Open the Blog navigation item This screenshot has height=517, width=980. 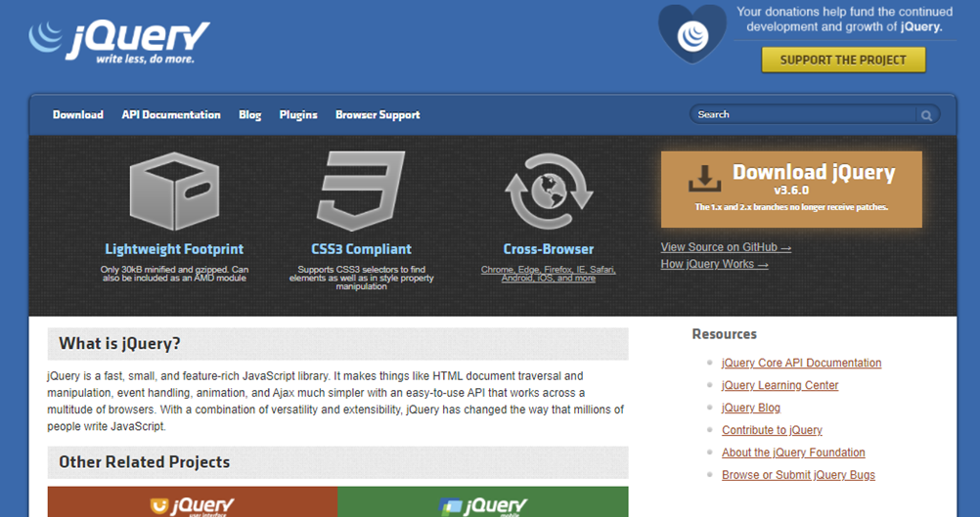pyautogui.click(x=250, y=115)
